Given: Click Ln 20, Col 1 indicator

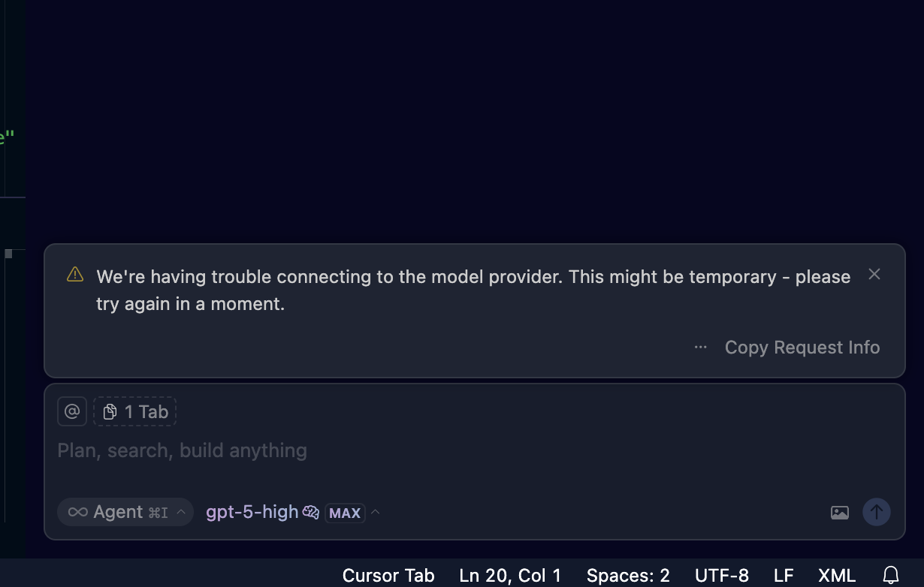Looking at the screenshot, I should click(510, 576).
